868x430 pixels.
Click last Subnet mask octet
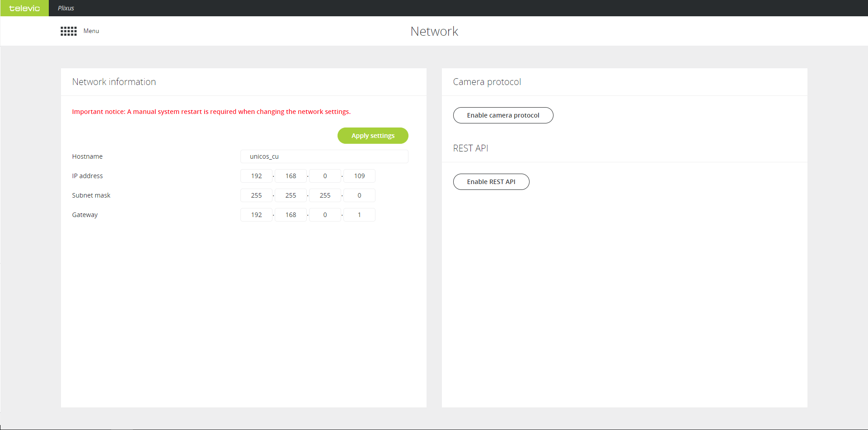[x=359, y=195]
